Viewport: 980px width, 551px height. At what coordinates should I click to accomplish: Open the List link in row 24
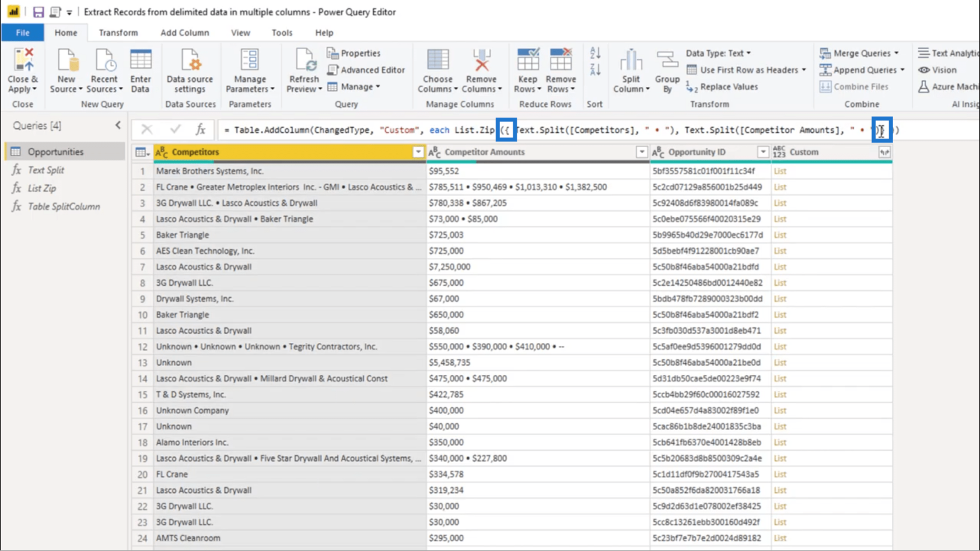pos(780,538)
